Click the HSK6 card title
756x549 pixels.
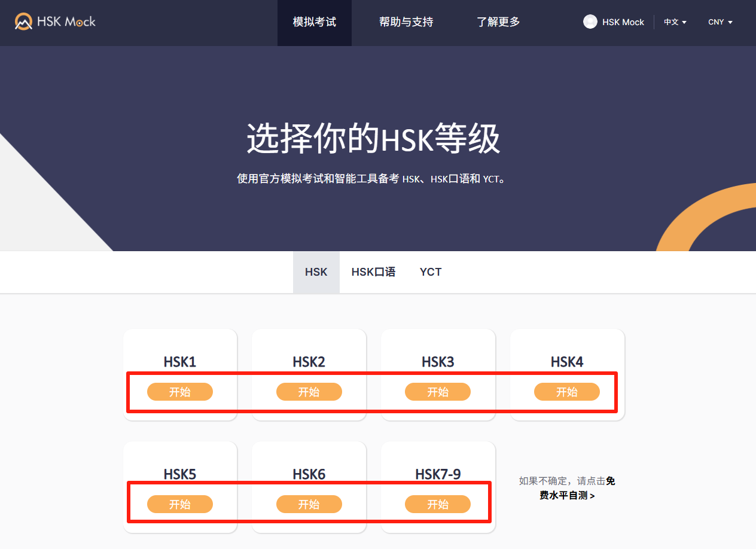tap(309, 474)
